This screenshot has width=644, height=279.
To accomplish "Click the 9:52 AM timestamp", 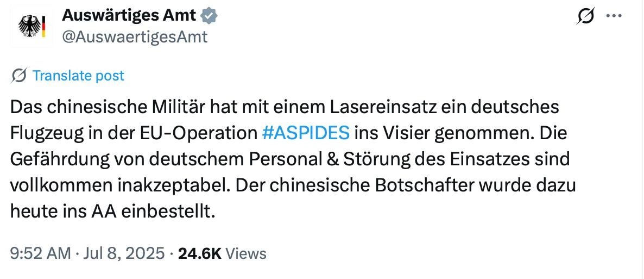I will [x=40, y=253].
